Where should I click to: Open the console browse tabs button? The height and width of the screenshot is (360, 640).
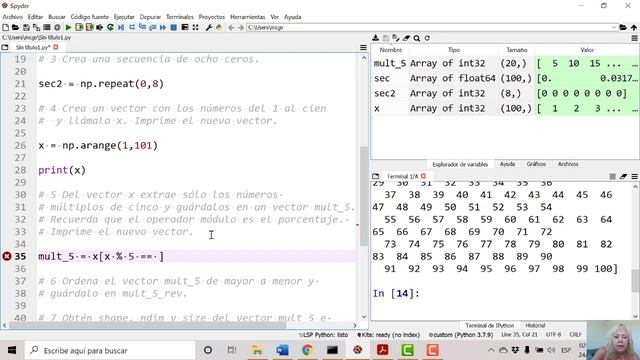(x=376, y=176)
